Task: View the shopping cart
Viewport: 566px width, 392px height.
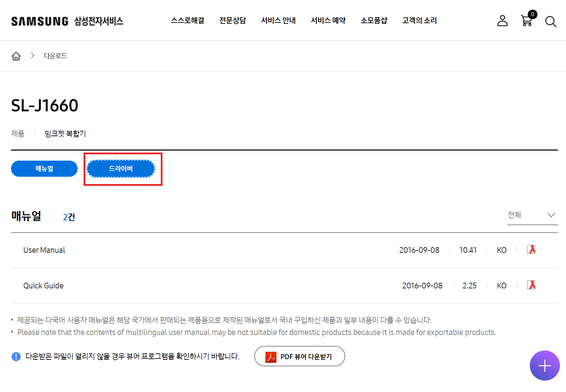Action: pos(526,21)
